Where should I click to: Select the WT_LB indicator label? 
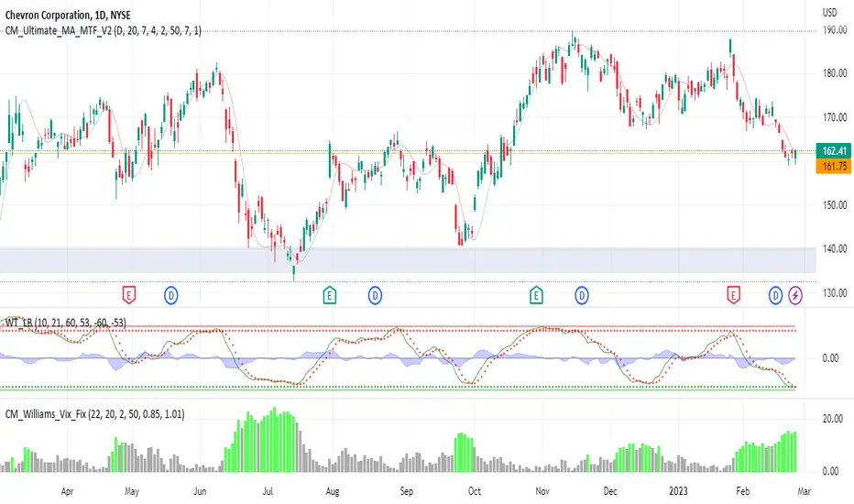point(66,323)
